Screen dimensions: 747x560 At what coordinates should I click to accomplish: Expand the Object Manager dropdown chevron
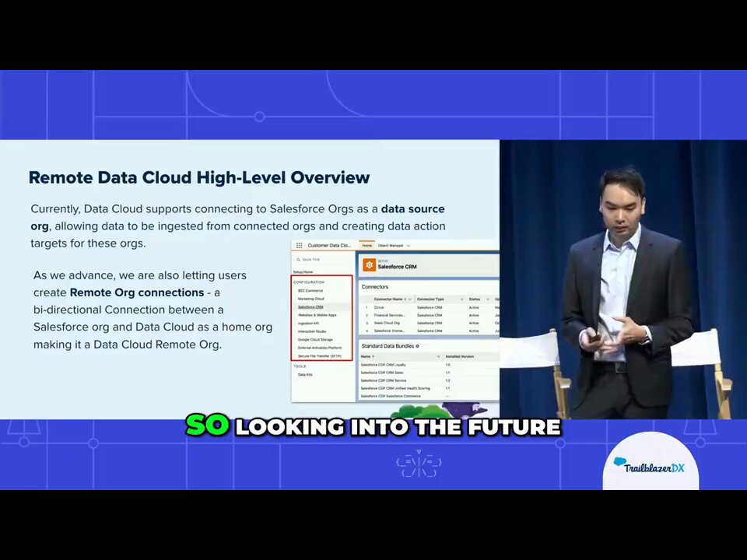coord(409,246)
